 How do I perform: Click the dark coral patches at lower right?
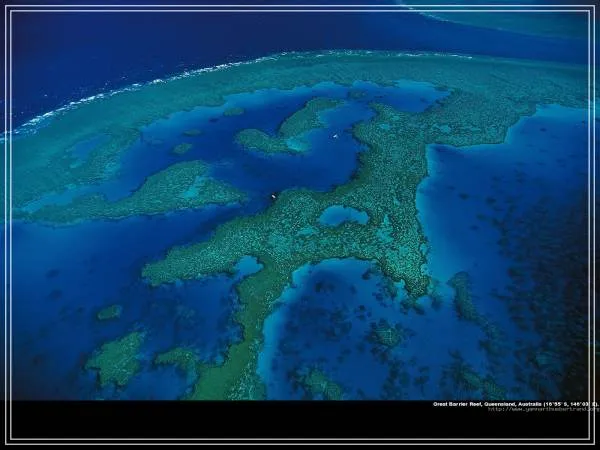[x=520, y=340]
